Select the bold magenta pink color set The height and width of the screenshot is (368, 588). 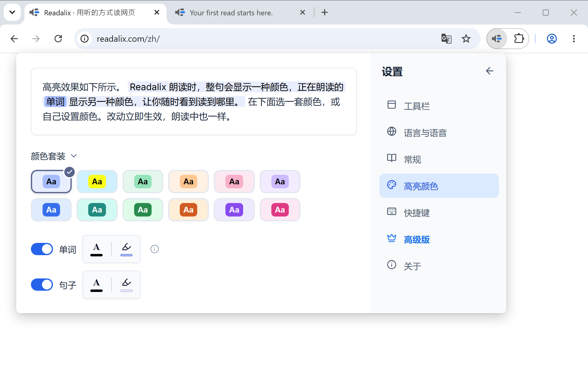(280, 210)
